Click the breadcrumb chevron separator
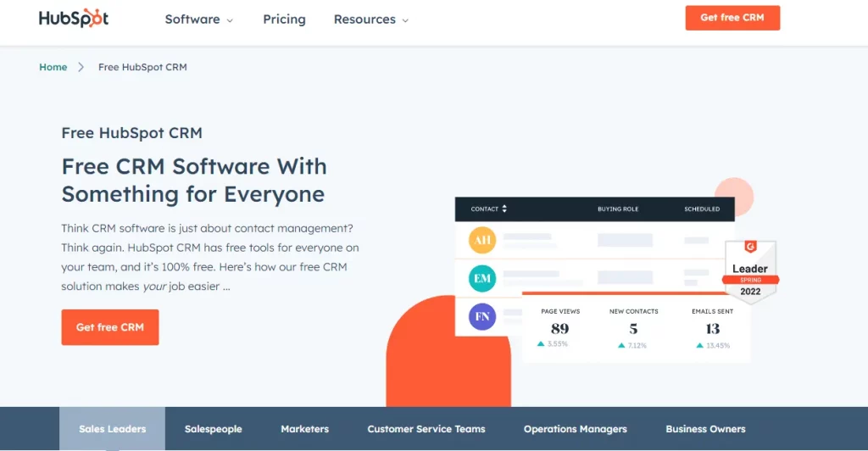 81,67
